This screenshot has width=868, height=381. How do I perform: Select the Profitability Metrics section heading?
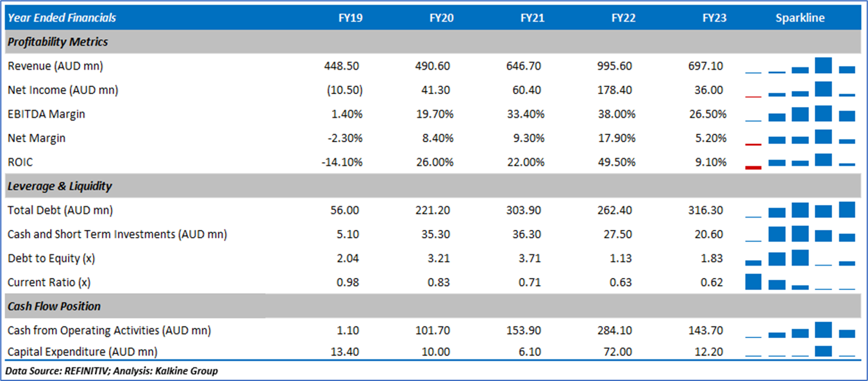[58, 42]
